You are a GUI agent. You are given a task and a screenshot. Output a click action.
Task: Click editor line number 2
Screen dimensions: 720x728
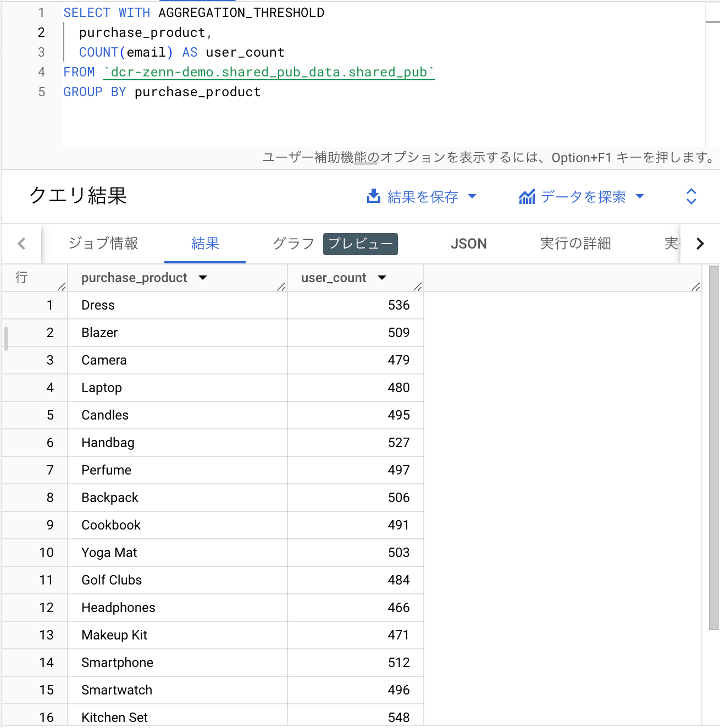[x=41, y=32]
